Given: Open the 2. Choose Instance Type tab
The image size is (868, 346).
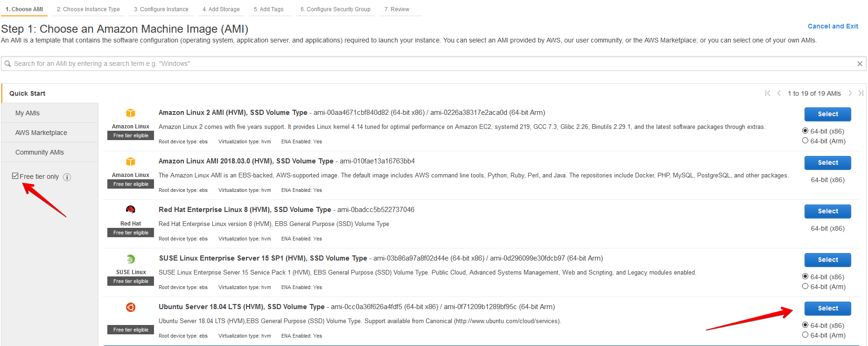Looking at the screenshot, I should 88,9.
